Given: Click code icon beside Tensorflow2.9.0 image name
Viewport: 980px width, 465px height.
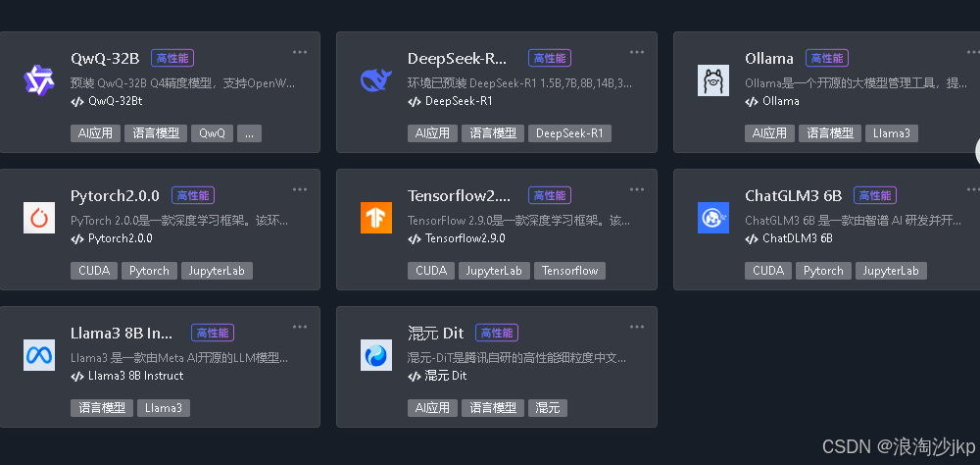Looking at the screenshot, I should click(x=415, y=239).
